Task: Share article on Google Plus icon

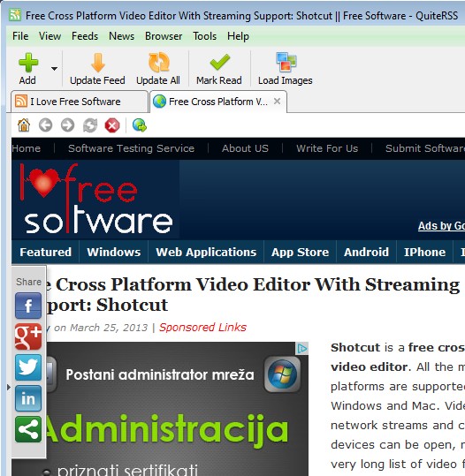Action: (x=28, y=336)
